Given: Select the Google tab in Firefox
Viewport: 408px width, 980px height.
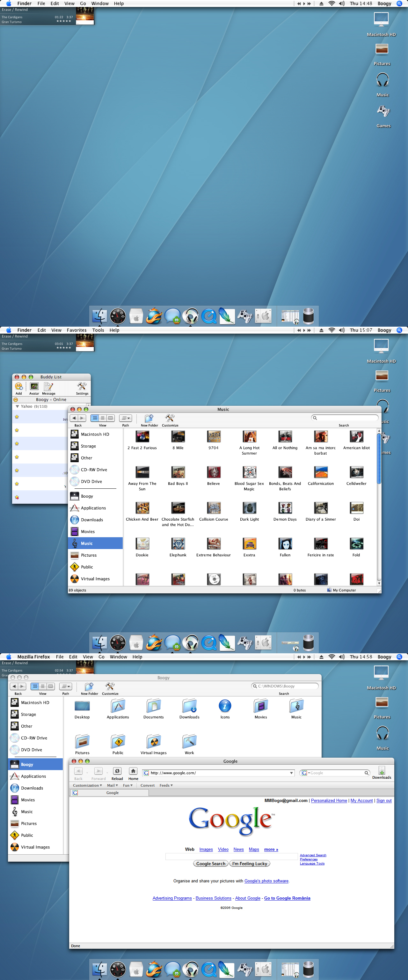Looking at the screenshot, I should [x=110, y=793].
